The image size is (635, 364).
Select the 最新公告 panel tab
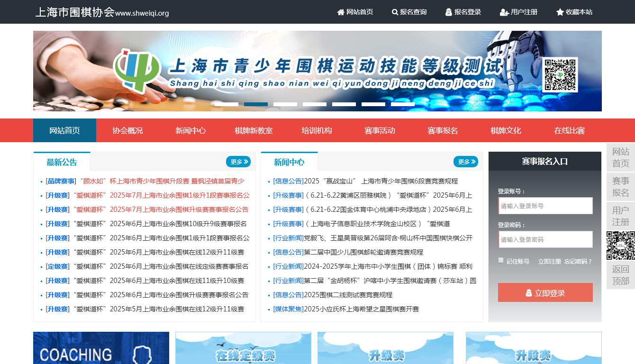(62, 162)
